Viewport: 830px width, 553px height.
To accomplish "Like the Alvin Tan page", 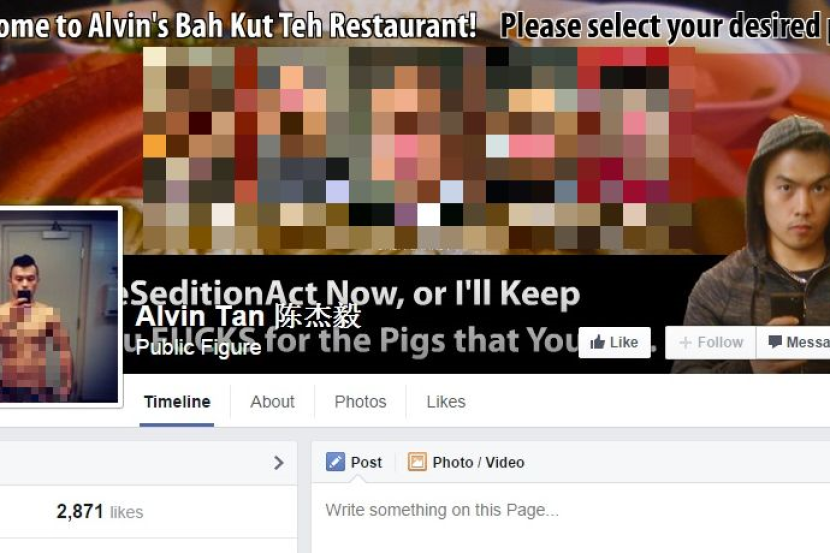I will click(x=614, y=342).
